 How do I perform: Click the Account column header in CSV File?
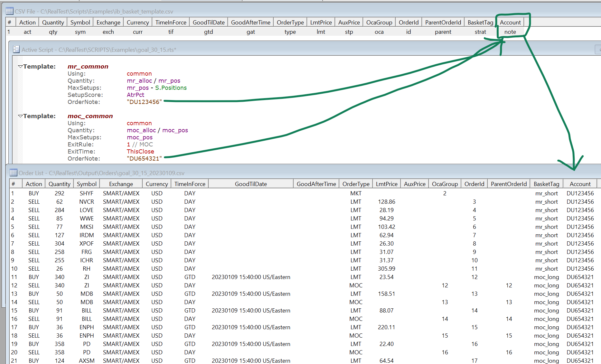coord(510,23)
